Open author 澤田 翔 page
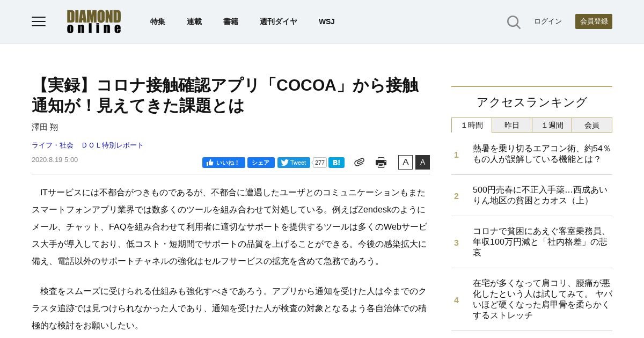 [45, 127]
